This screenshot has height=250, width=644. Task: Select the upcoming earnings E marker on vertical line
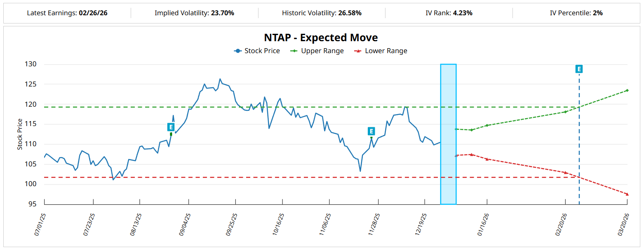[579, 69]
